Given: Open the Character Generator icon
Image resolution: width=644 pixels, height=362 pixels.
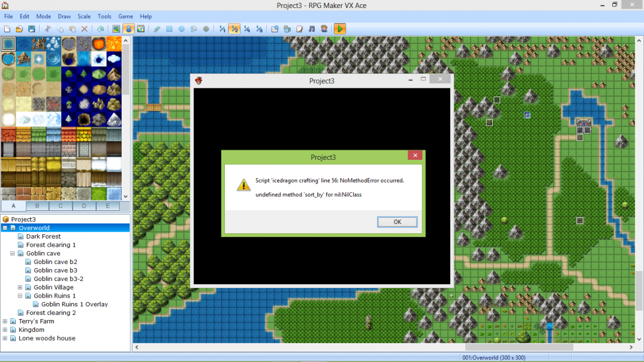Looking at the screenshot, I should pyautogui.click(x=324, y=29).
